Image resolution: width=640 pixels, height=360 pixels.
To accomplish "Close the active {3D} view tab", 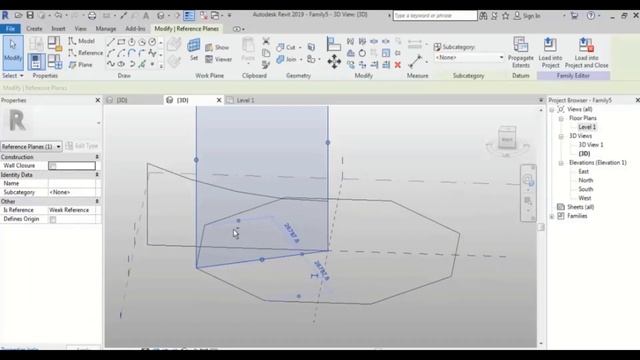I will pyautogui.click(x=219, y=100).
